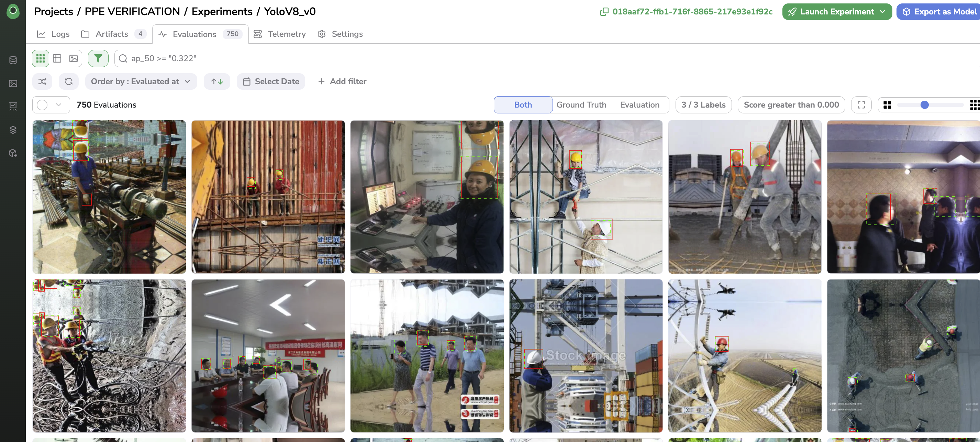The height and width of the screenshot is (442, 980).
Task: Select the Both display mode
Action: (x=523, y=105)
